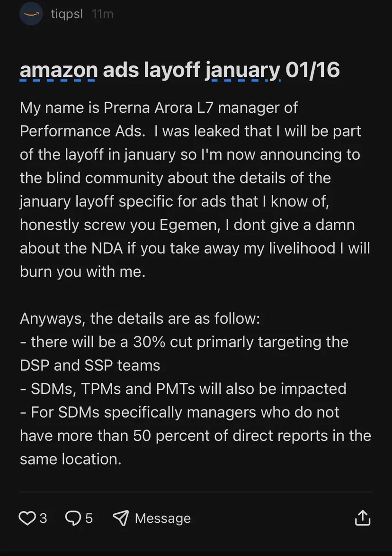Click the like count number 3
This screenshot has width=392, height=556.
[x=43, y=519]
